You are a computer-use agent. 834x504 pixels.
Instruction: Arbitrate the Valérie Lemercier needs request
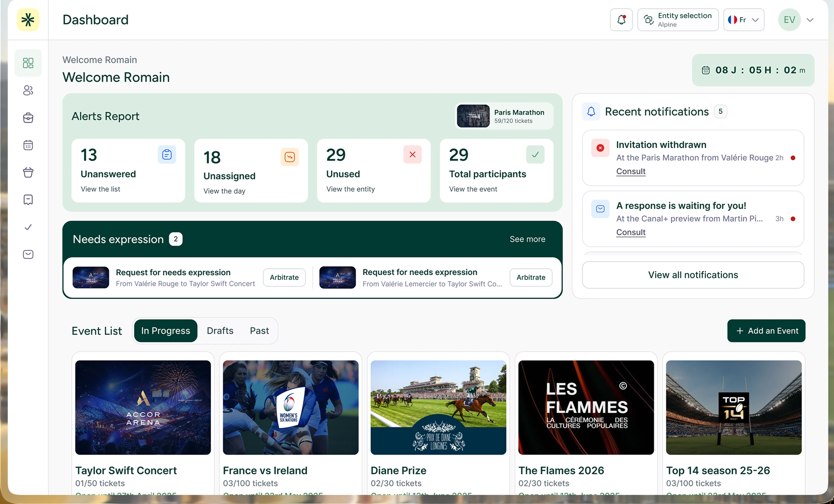click(531, 277)
